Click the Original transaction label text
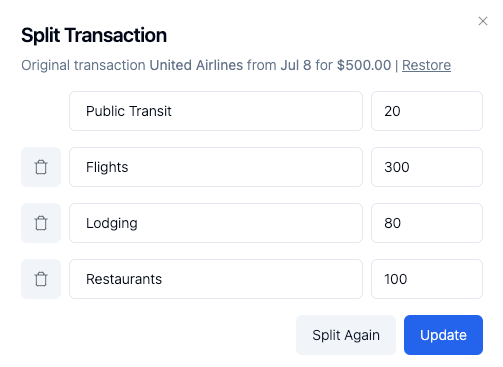This screenshot has height=367, width=503. [83, 65]
